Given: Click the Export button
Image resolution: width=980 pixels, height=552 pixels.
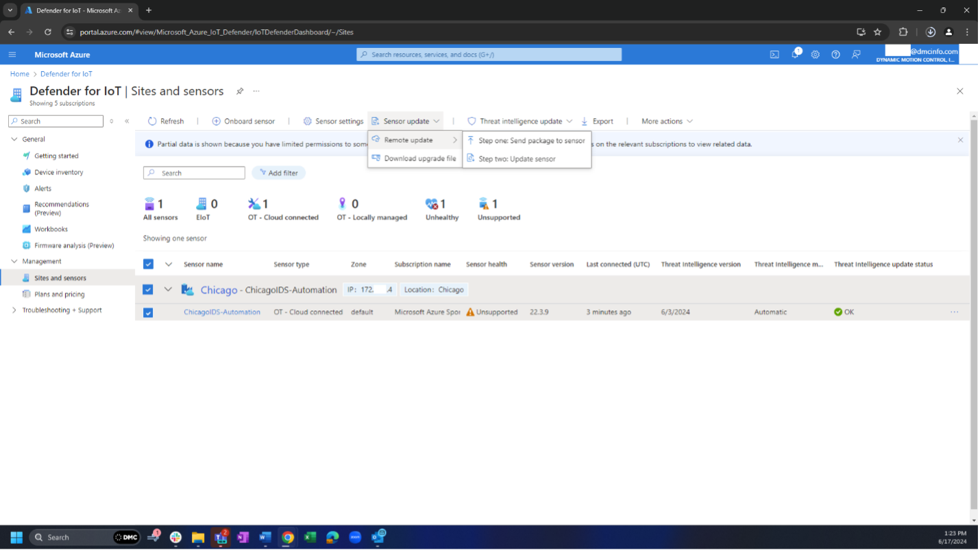Looking at the screenshot, I should coord(597,121).
